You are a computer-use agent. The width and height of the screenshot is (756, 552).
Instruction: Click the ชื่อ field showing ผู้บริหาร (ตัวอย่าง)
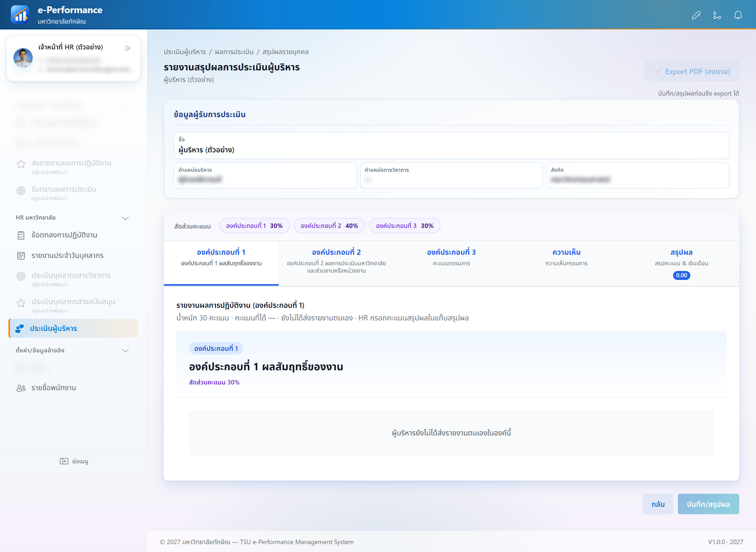click(451, 145)
